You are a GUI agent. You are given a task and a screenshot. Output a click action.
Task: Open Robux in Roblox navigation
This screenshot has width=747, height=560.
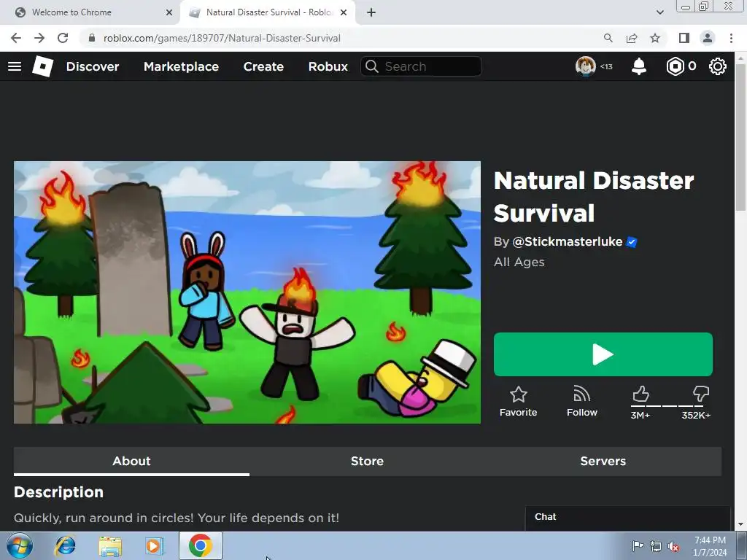click(x=328, y=66)
